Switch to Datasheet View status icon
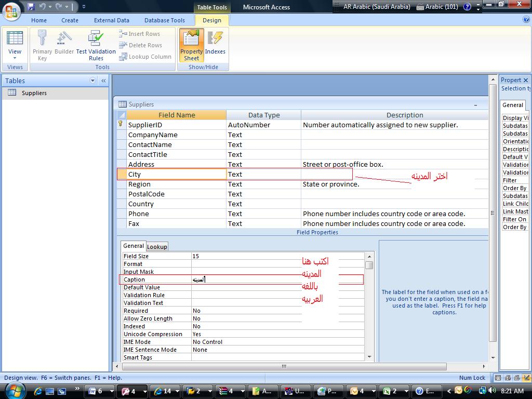Image resolution: width=532 pixels, height=399 pixels. click(x=498, y=378)
